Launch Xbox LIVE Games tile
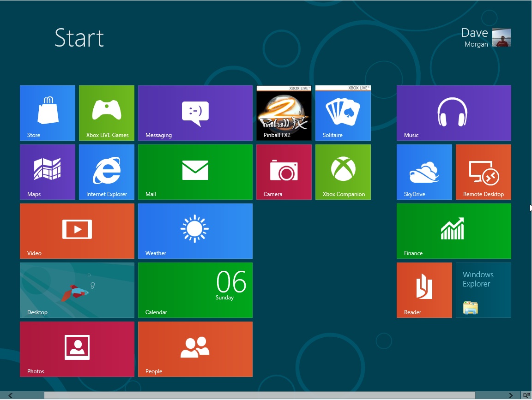532x400 pixels. pos(107,113)
